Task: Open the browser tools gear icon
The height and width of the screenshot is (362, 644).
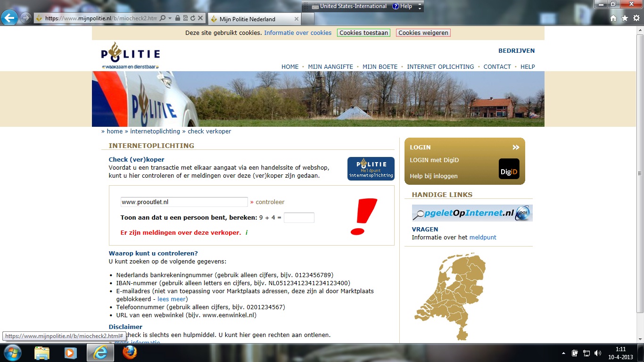Action: 636,18
